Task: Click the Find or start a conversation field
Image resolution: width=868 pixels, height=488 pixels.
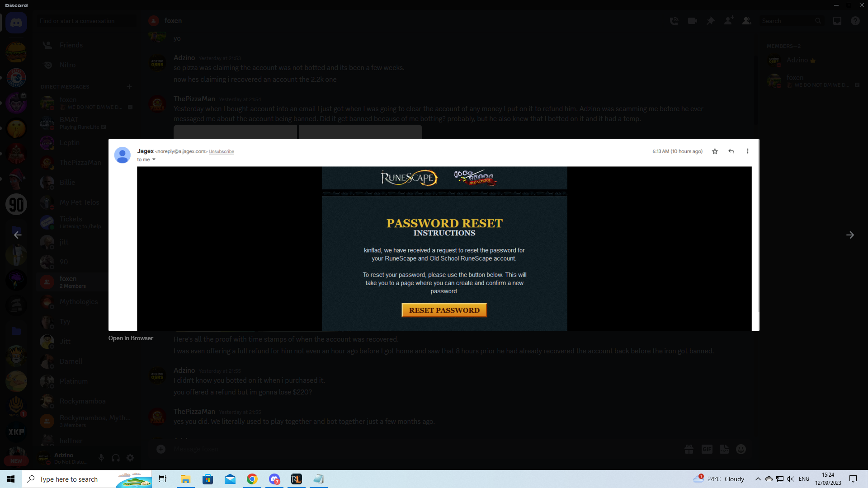Action: click(x=86, y=21)
